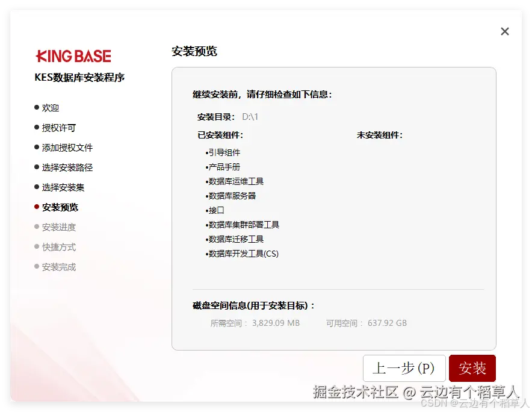532x412 pixels.
Task: Click the 数据库迁移工具 component entry
Action: tap(235, 239)
